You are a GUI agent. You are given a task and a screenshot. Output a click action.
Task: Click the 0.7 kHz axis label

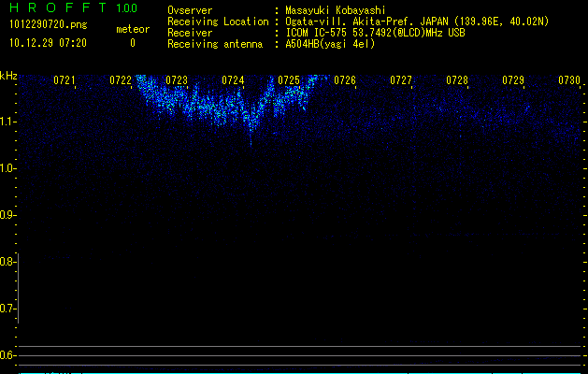tap(7, 309)
